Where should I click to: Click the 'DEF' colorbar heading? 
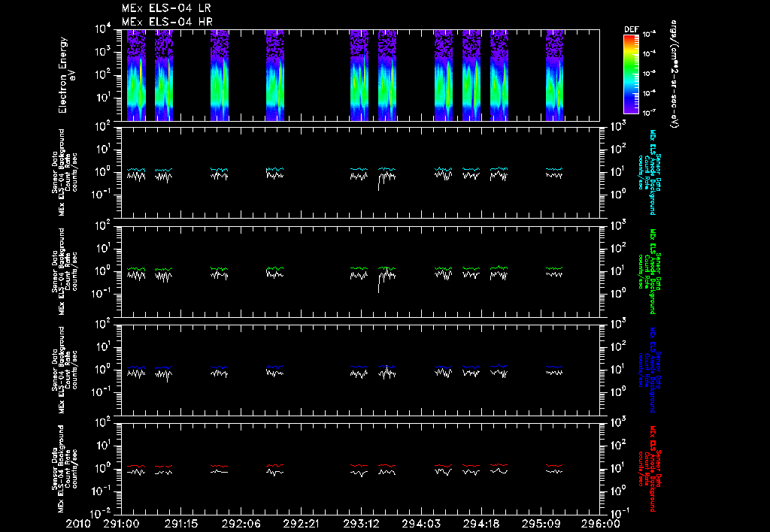point(631,29)
